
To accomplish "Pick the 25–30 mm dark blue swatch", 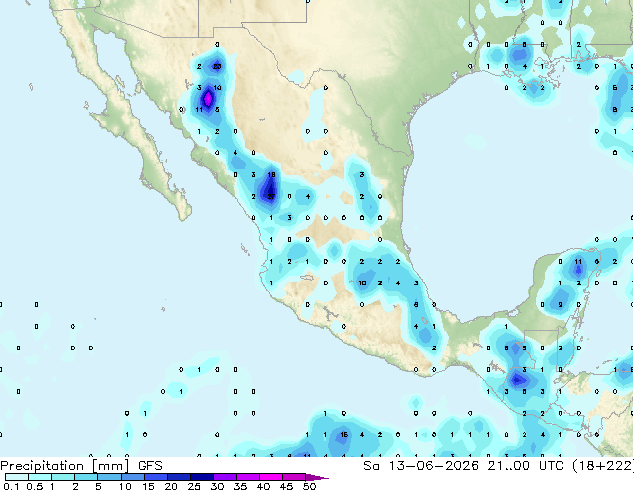I will (201, 477).
